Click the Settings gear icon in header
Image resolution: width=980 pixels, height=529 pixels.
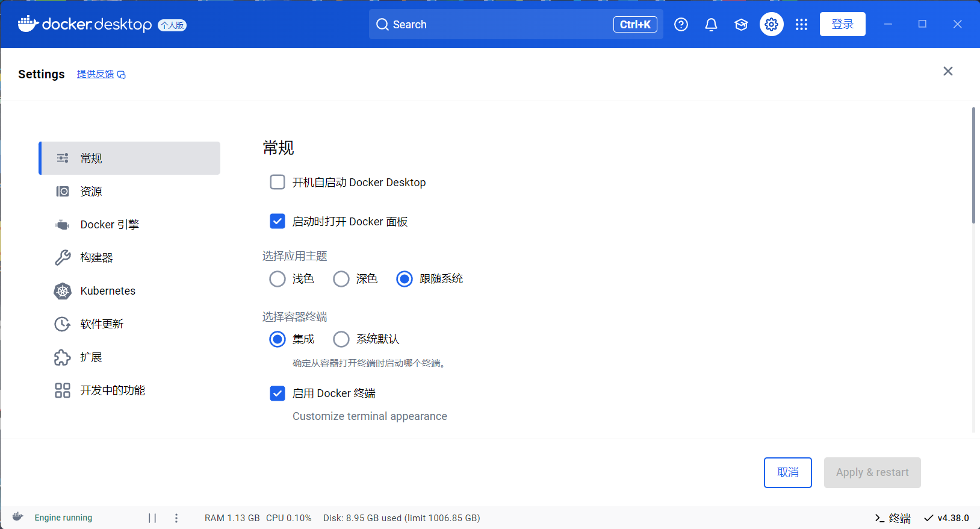[x=771, y=25]
